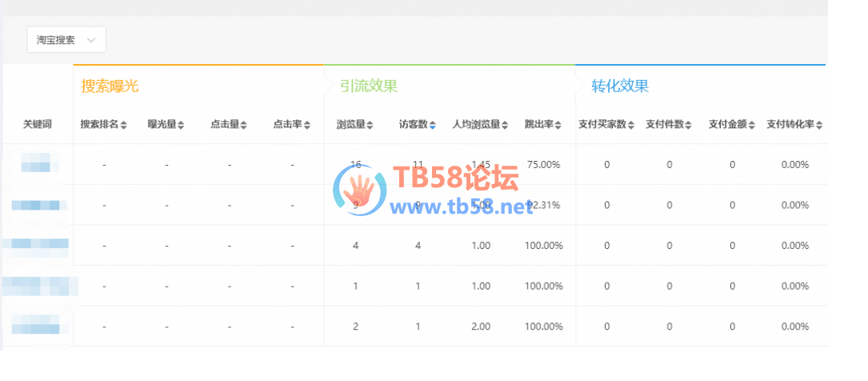The height and width of the screenshot is (381, 868).
Task: Click the third blurred keyword entry
Action: 38,245
